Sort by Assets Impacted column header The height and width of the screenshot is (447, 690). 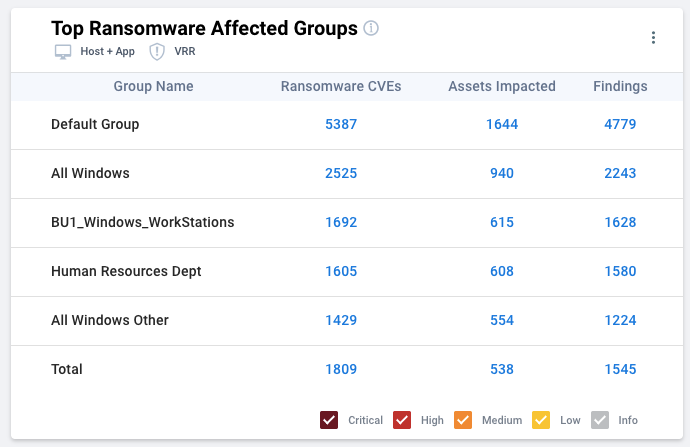click(x=502, y=86)
